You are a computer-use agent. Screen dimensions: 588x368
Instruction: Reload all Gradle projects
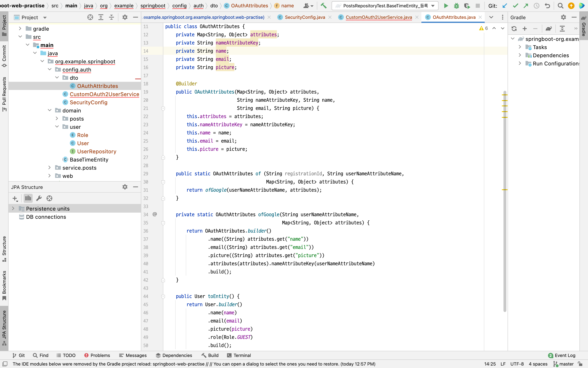514,29
